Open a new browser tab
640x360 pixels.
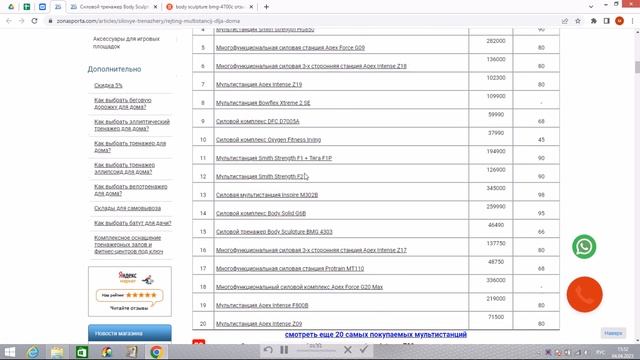click(x=267, y=7)
